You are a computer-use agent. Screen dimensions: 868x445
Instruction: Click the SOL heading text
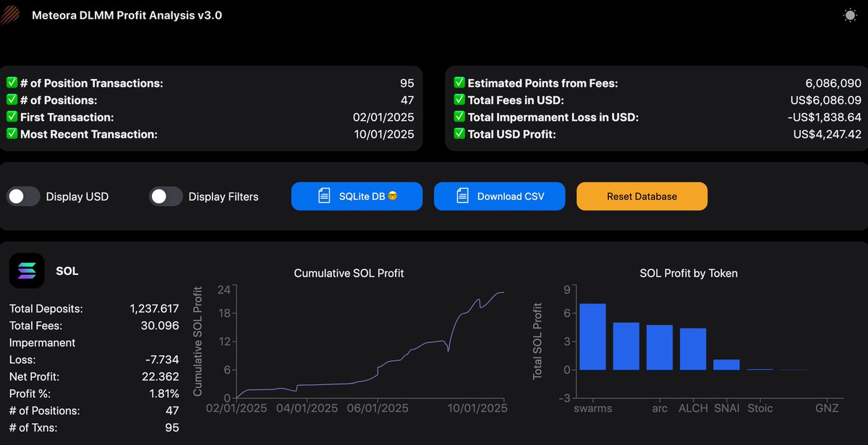pos(67,271)
